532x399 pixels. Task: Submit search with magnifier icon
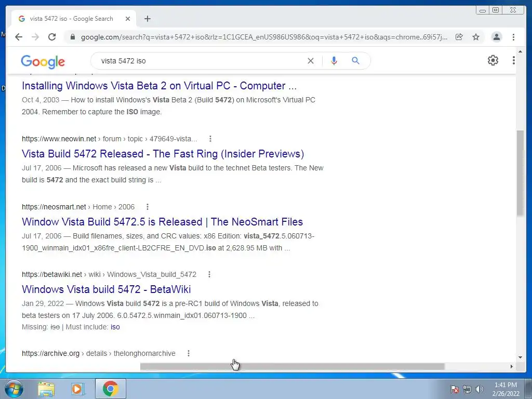(355, 61)
